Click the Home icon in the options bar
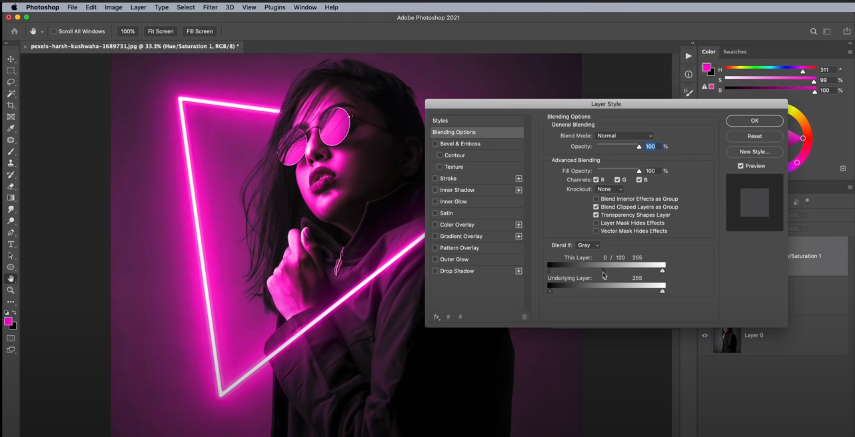 (15, 31)
